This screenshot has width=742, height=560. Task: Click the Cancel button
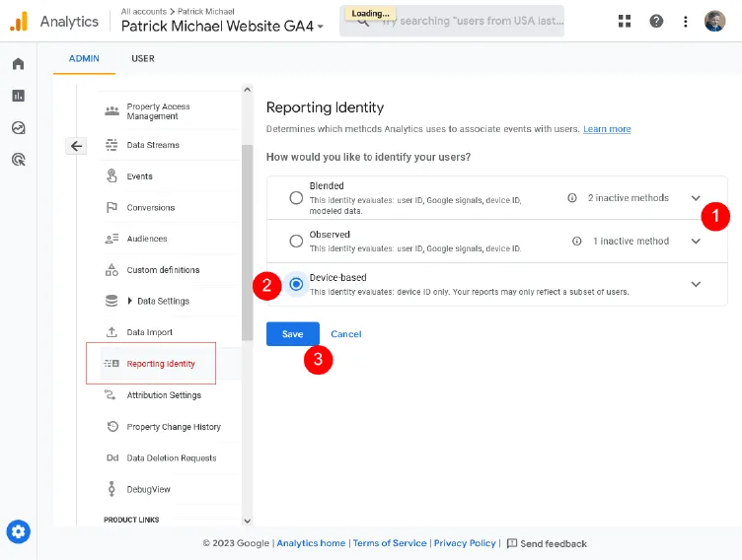click(x=346, y=334)
